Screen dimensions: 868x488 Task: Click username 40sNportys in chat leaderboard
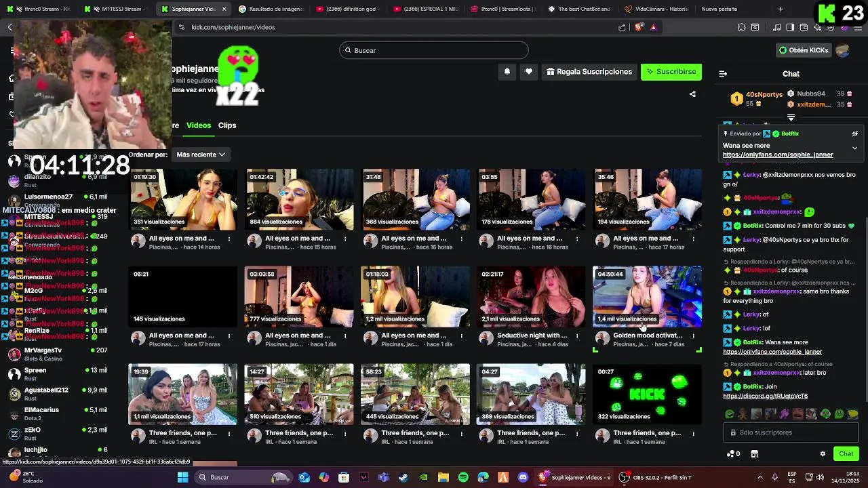[x=764, y=94]
